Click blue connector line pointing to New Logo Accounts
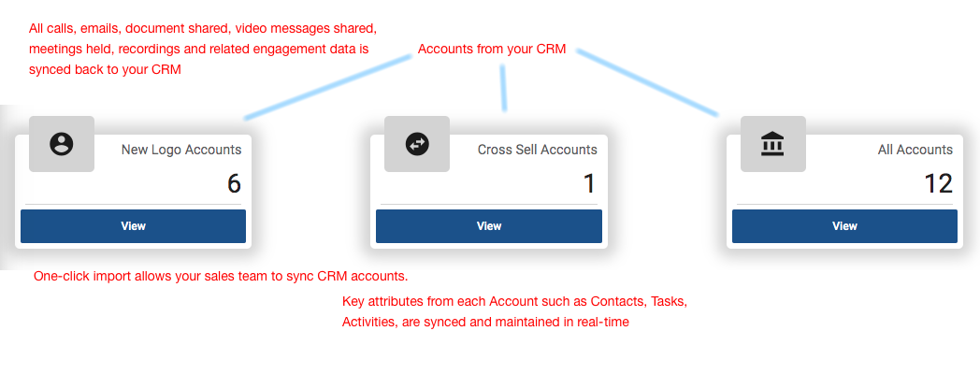The image size is (980, 374). pyautogui.click(x=327, y=86)
